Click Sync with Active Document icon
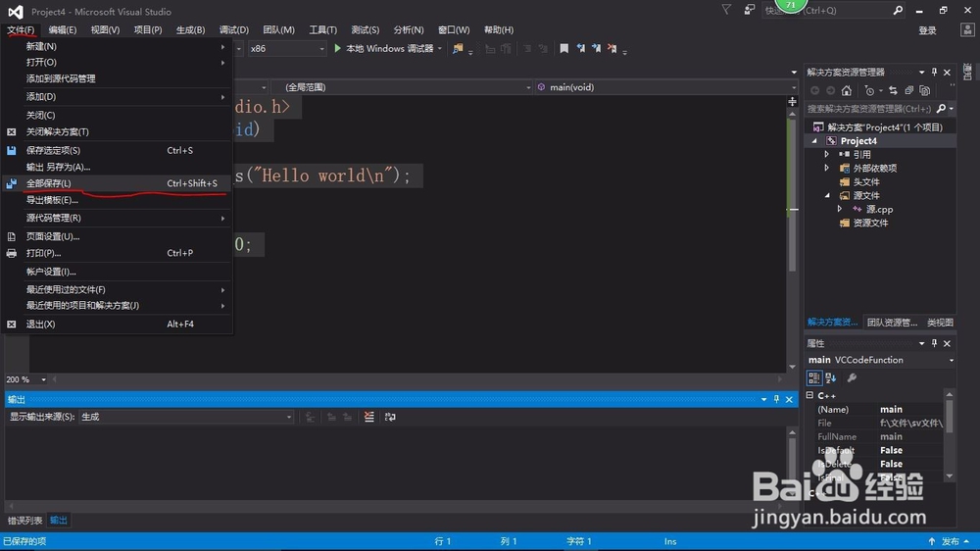Viewport: 980px width, 551px height. pyautogui.click(x=893, y=90)
